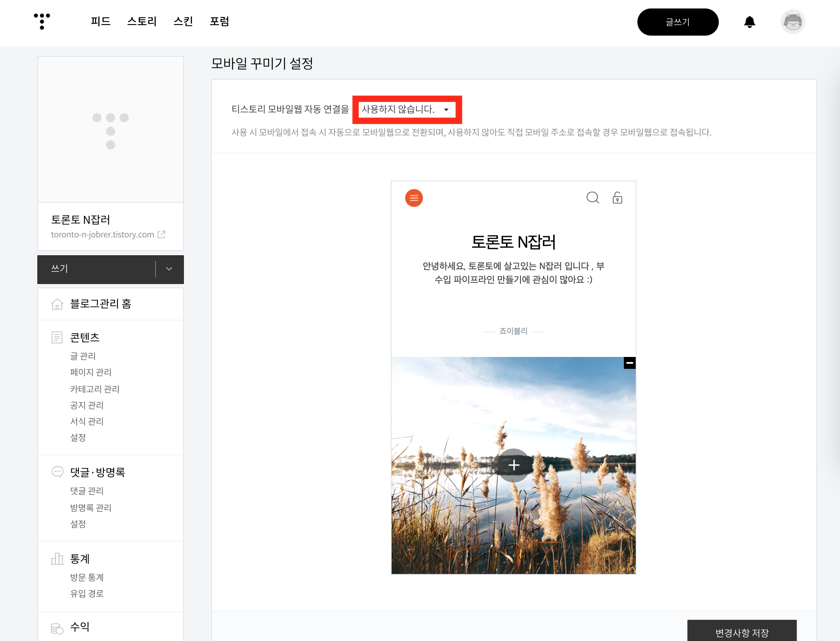Open 카테고리 관리 in the sidebar
840x641 pixels.
click(x=95, y=389)
